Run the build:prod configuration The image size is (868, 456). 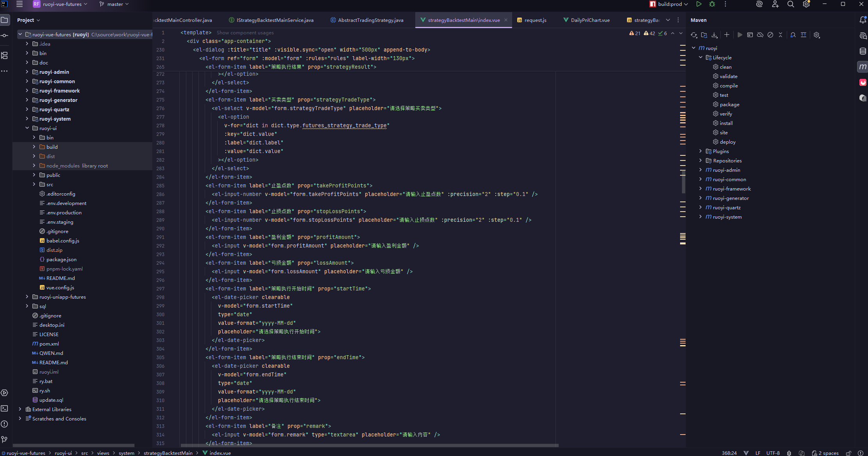[x=699, y=4]
